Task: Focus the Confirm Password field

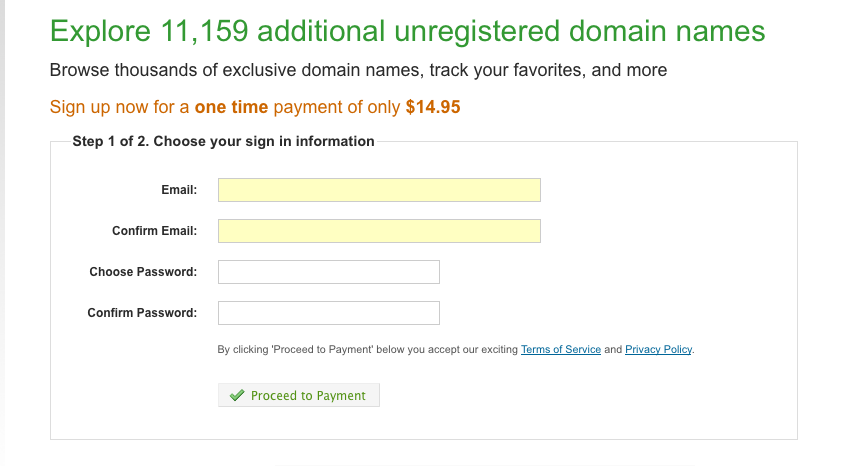Action: tap(328, 313)
